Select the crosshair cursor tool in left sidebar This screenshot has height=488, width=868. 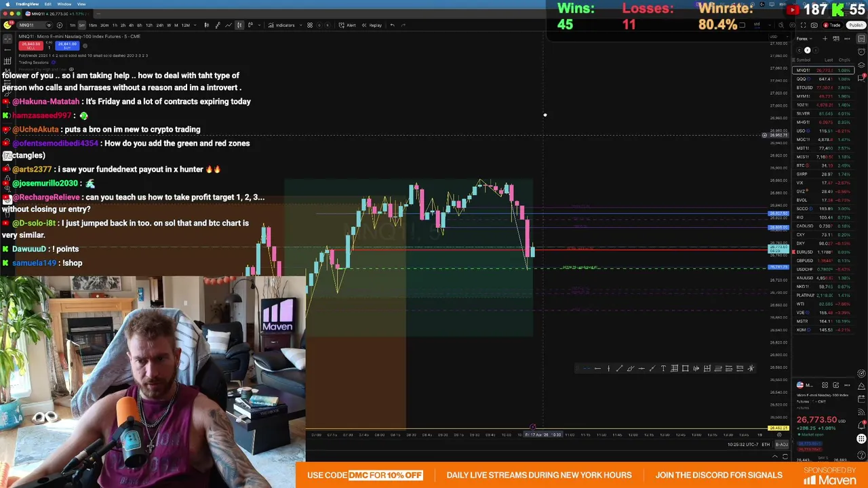[7, 39]
